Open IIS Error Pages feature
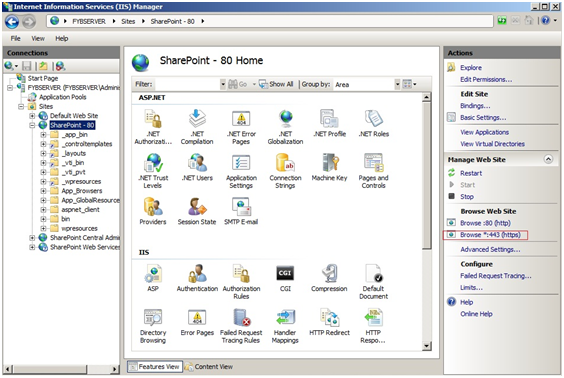Viewport: 564px width, 378px height. click(x=197, y=322)
